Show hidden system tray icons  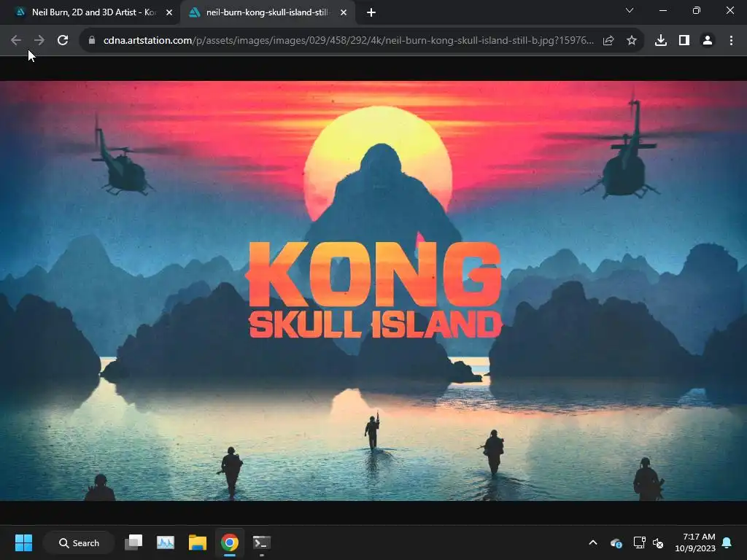pyautogui.click(x=593, y=542)
